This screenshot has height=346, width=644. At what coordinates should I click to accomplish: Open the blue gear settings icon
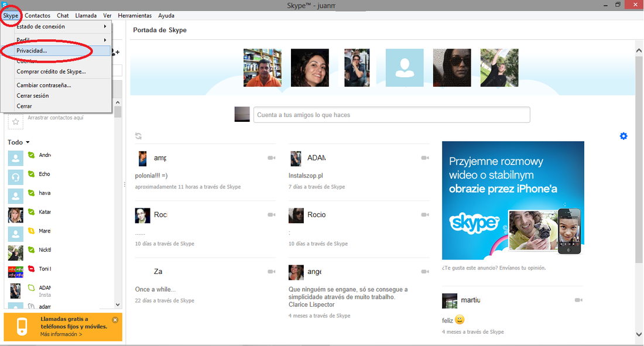coord(624,136)
